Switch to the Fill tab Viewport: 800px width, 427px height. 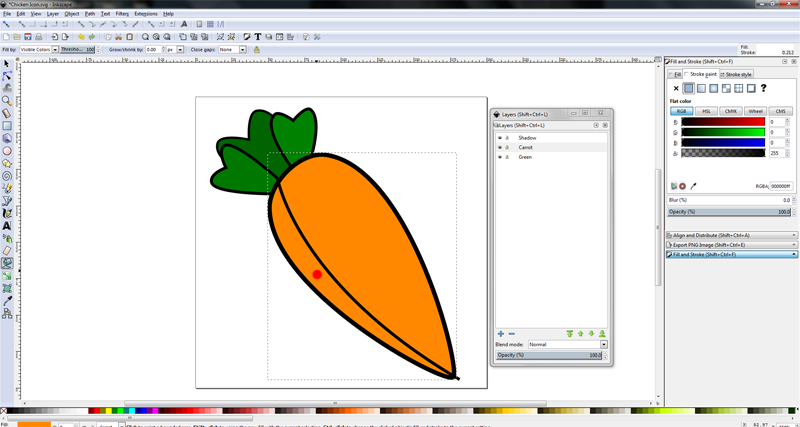click(675, 74)
